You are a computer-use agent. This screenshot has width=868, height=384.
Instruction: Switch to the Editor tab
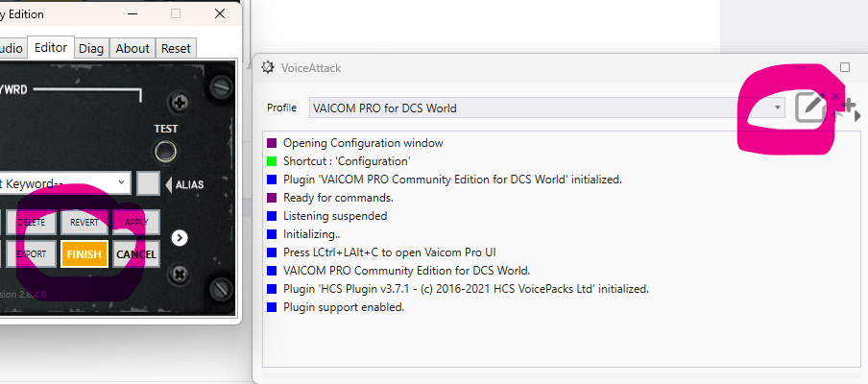pos(50,48)
